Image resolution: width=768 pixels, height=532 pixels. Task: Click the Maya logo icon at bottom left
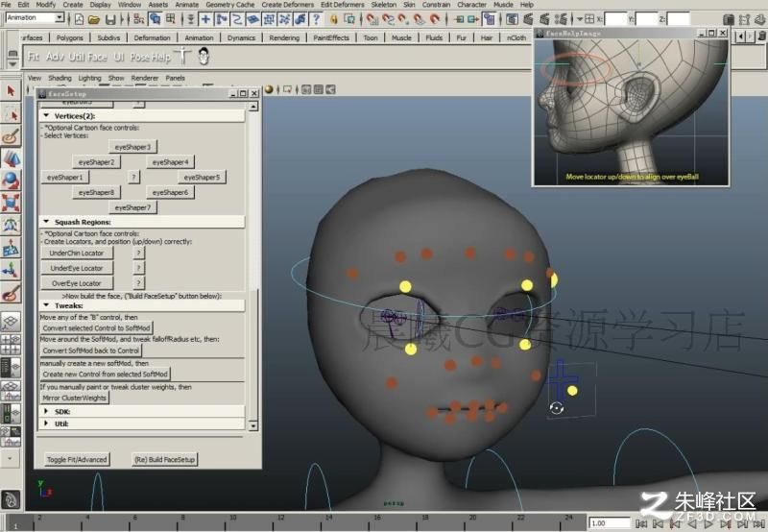click(x=11, y=499)
